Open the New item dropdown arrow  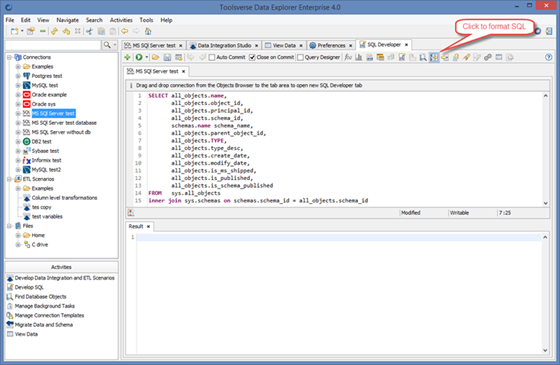coord(22,31)
